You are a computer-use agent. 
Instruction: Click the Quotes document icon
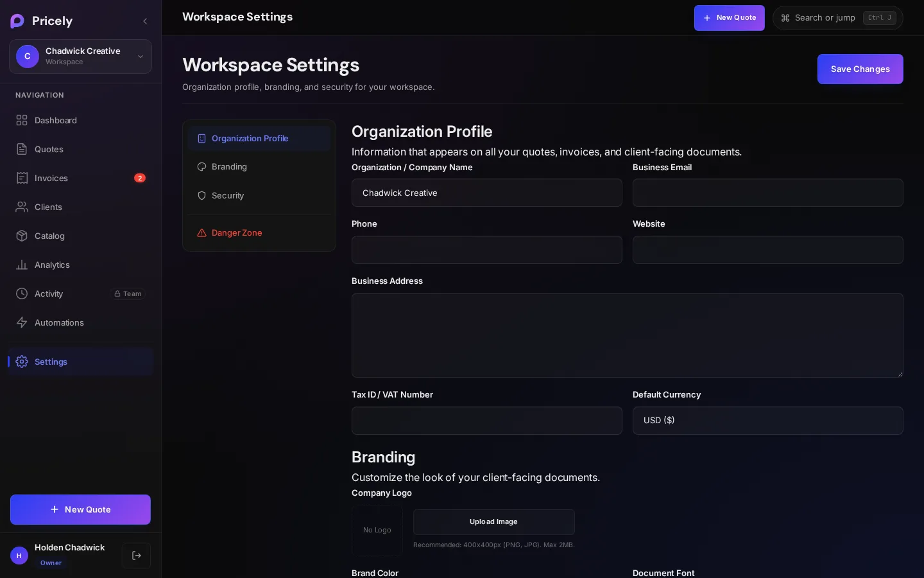[22, 149]
